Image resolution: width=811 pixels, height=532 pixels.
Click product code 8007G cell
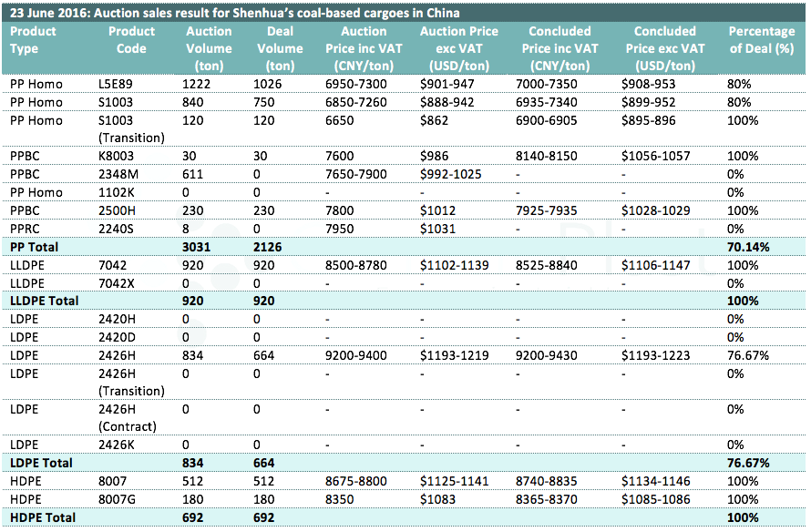point(118,499)
